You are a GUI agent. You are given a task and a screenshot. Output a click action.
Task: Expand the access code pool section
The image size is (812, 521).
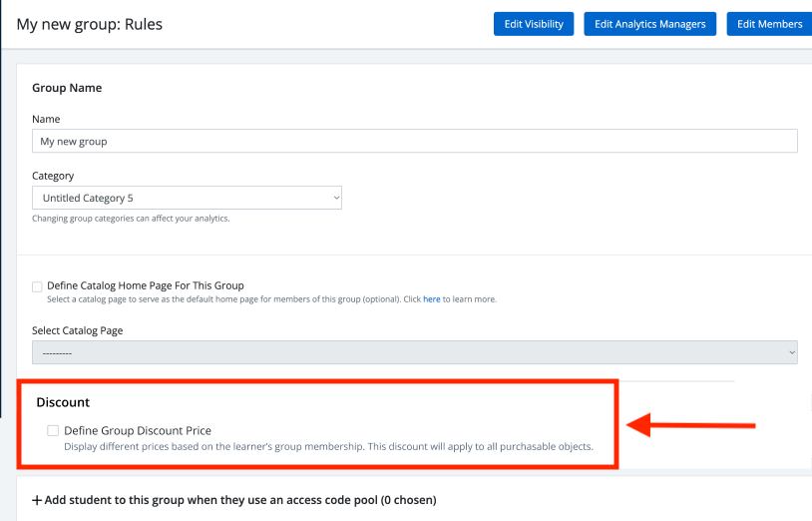[x=234, y=500]
